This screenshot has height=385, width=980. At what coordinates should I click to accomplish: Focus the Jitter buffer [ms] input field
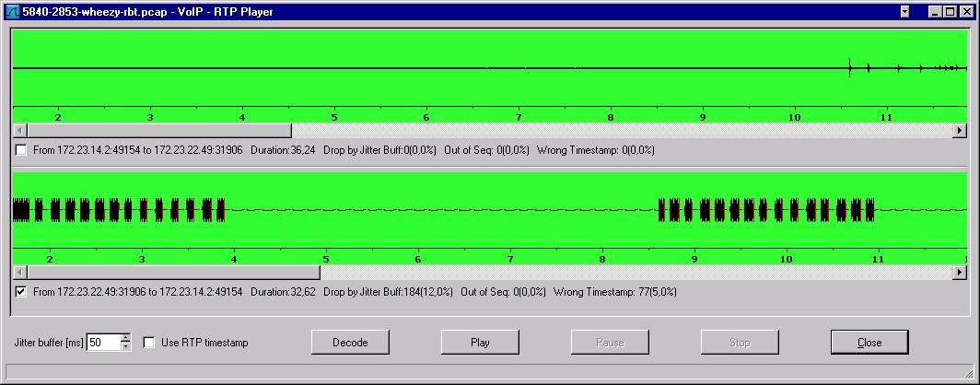pos(102,343)
